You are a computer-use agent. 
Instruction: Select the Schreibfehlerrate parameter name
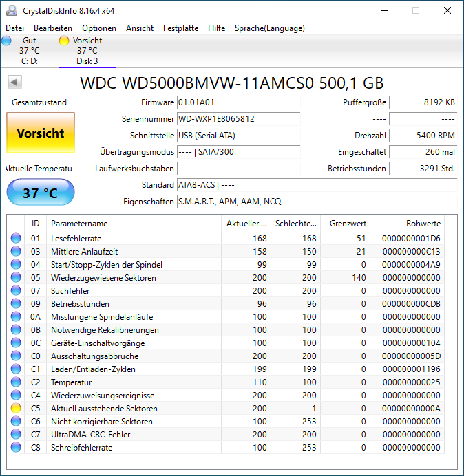click(81, 448)
